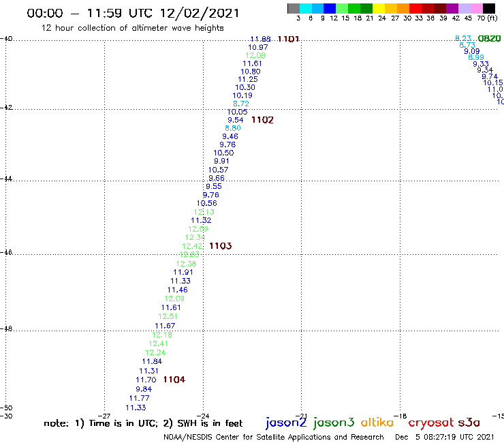Select wave height value 10.15
This screenshot has height=443, width=504.
[x=493, y=83]
